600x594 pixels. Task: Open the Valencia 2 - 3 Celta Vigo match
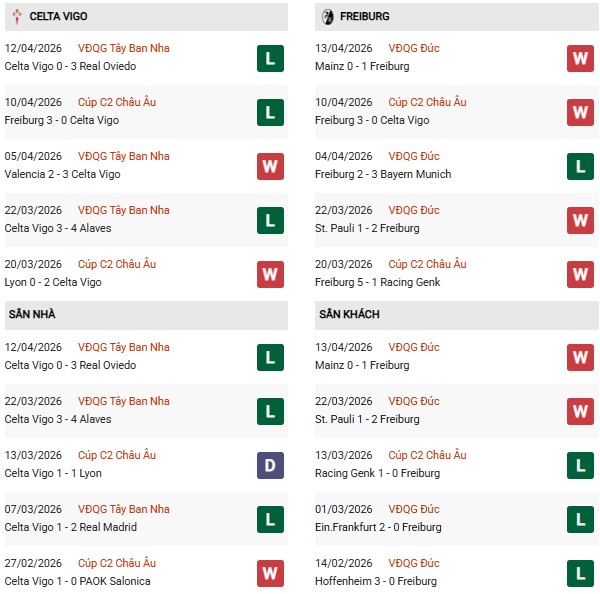(60, 174)
